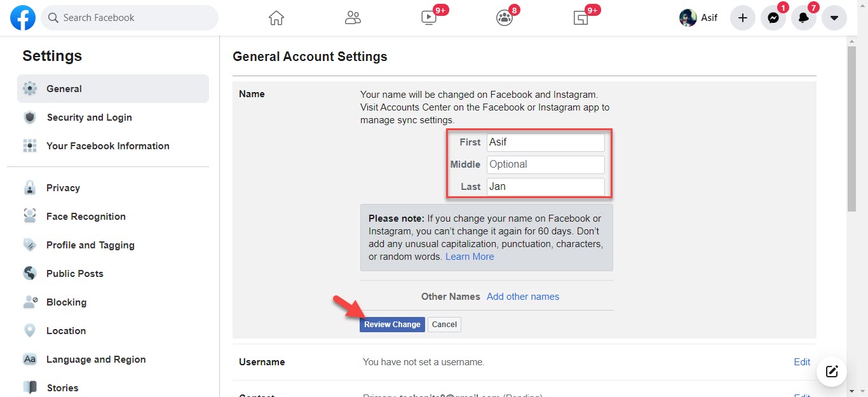The image size is (868, 397).
Task: Open the Watch video icon
Action: point(429,18)
